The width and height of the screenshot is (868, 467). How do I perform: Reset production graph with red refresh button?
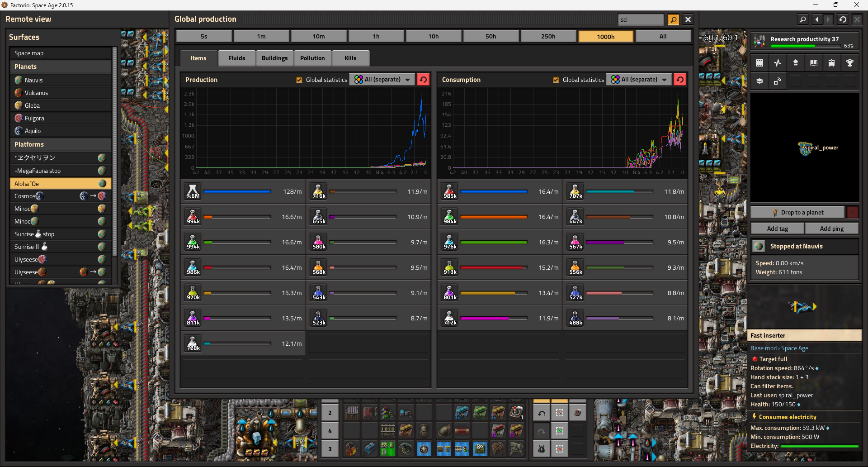423,80
